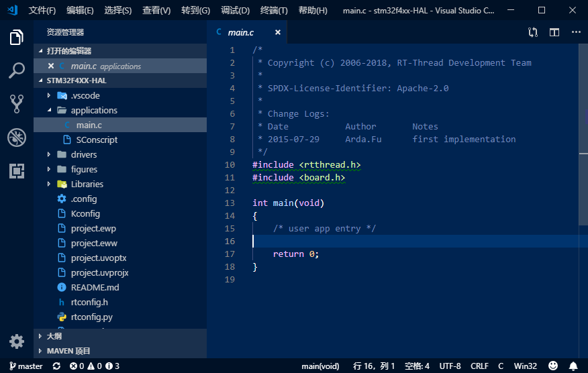Screen dimensions: 588x373
Task: Change encoding via UTF-8 indicator
Action: click(450, 366)
